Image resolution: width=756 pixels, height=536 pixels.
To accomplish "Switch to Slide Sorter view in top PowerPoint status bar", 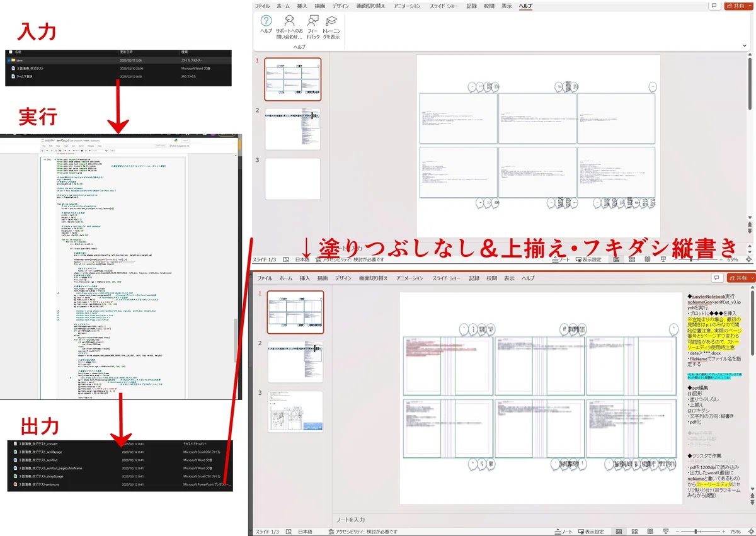I will [633, 259].
